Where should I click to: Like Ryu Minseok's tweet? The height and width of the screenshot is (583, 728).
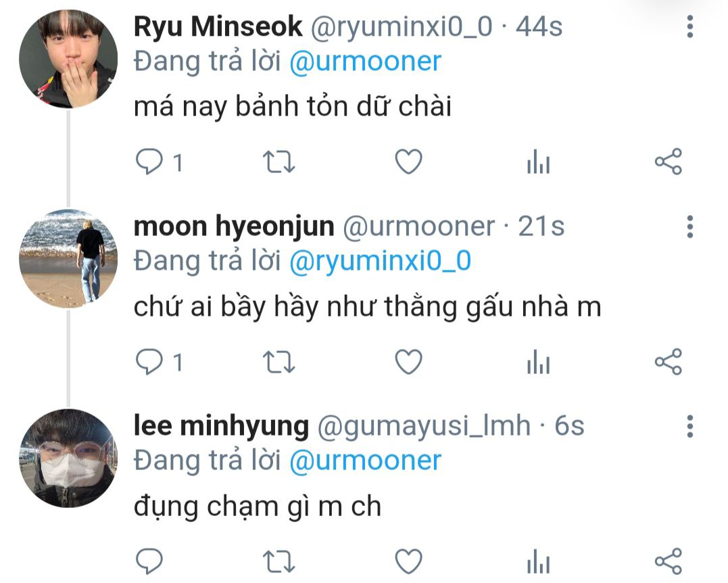coord(408,162)
